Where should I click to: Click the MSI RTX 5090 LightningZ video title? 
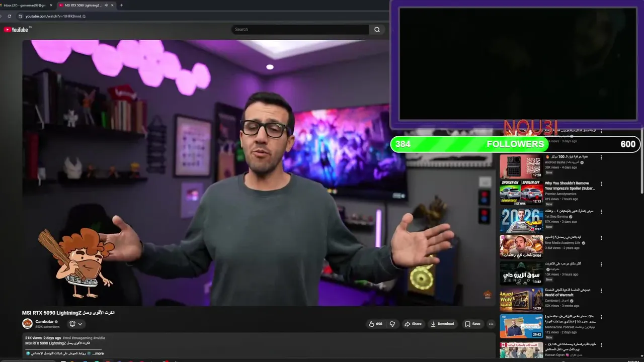coord(68,313)
